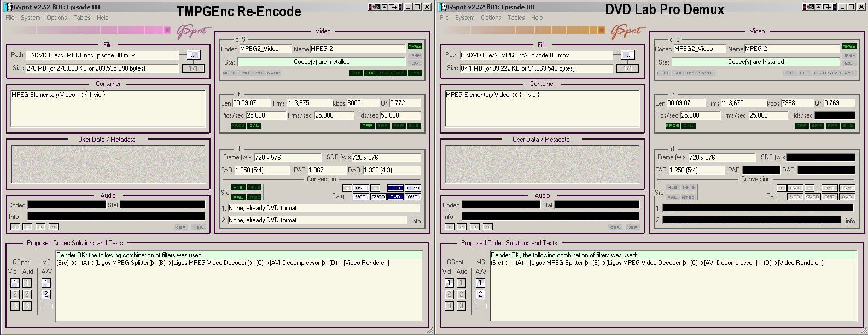Viewport: 868px width, 335px height.
Task: Click the I/L interlace indicator in left window
Action: 254,125
